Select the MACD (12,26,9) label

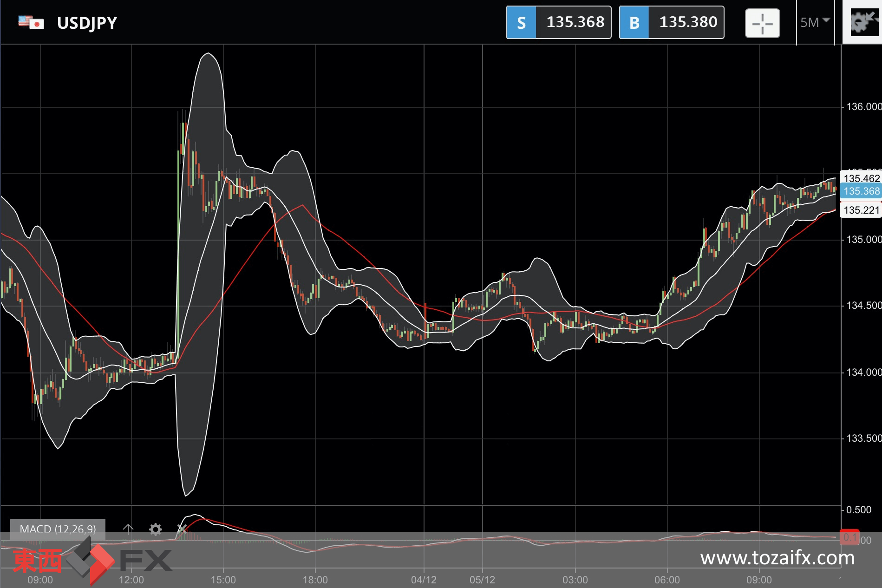point(58,529)
